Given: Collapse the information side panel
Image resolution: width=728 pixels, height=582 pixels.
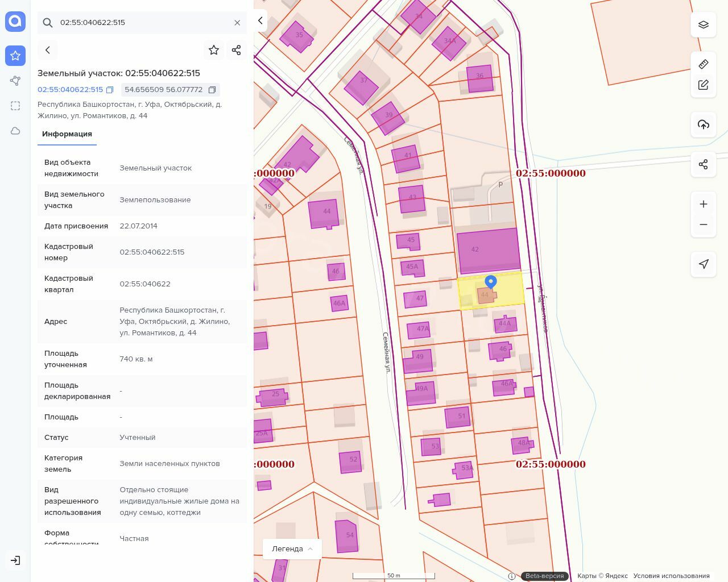Looking at the screenshot, I should coord(260,20).
